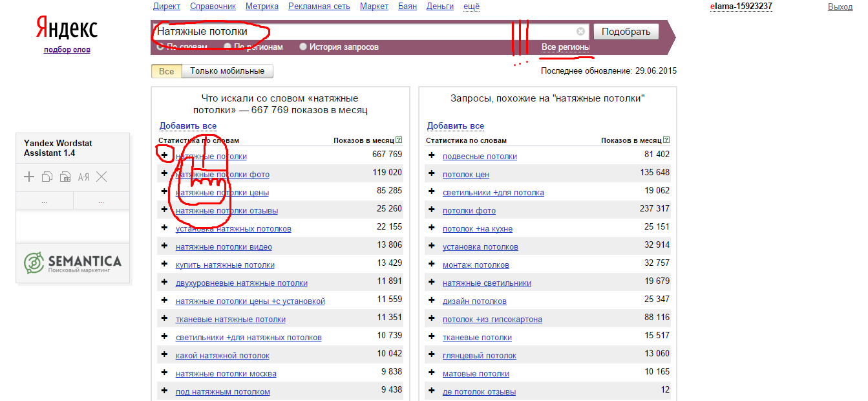Switch to 'Только мобильные' tab
Viewport: 868px width, 401px height.
pyautogui.click(x=228, y=71)
